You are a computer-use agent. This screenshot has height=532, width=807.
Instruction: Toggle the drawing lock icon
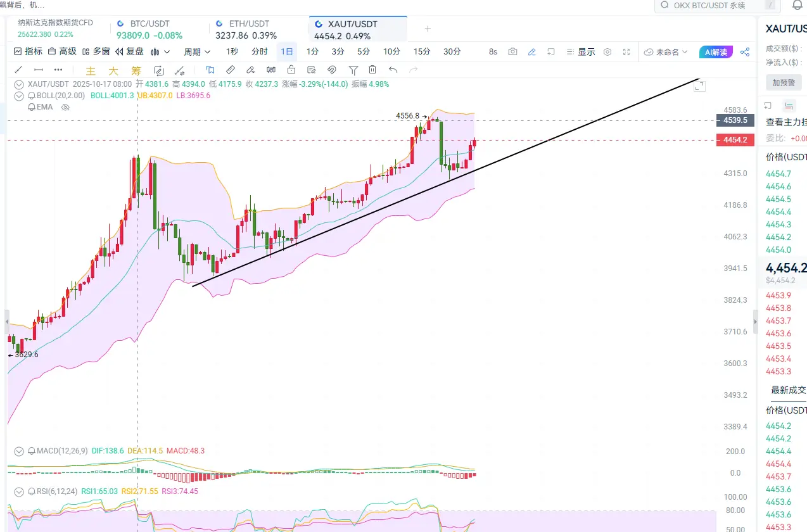tap(291, 70)
